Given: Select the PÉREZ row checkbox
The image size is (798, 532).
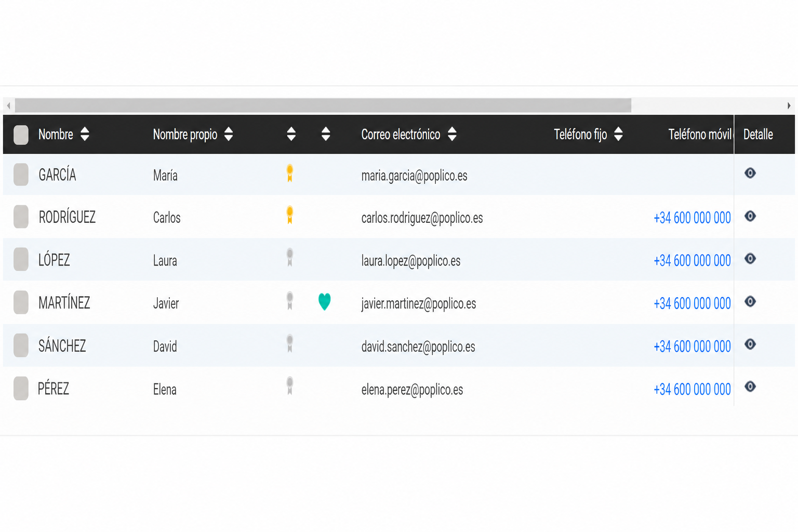Looking at the screenshot, I should click(21, 388).
